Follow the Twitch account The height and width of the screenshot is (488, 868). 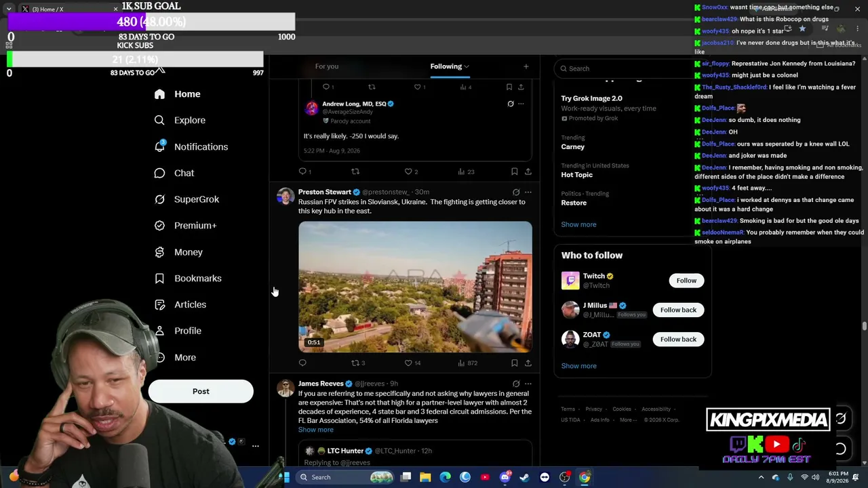pyautogui.click(x=686, y=281)
